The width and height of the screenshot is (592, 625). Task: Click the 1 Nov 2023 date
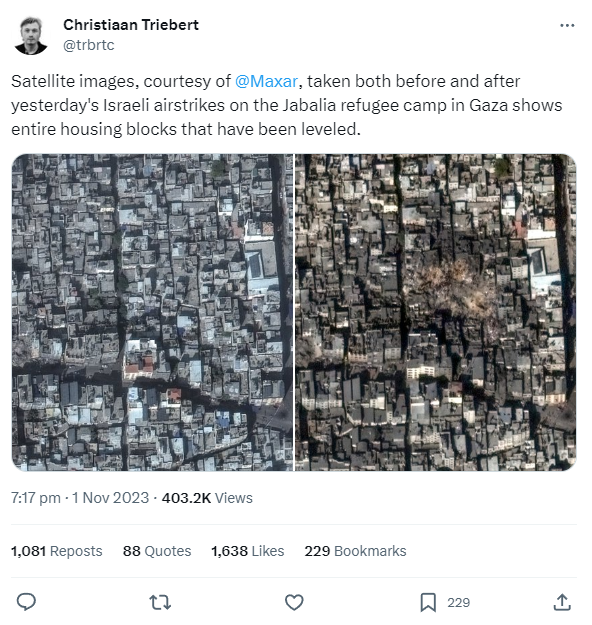point(110,498)
